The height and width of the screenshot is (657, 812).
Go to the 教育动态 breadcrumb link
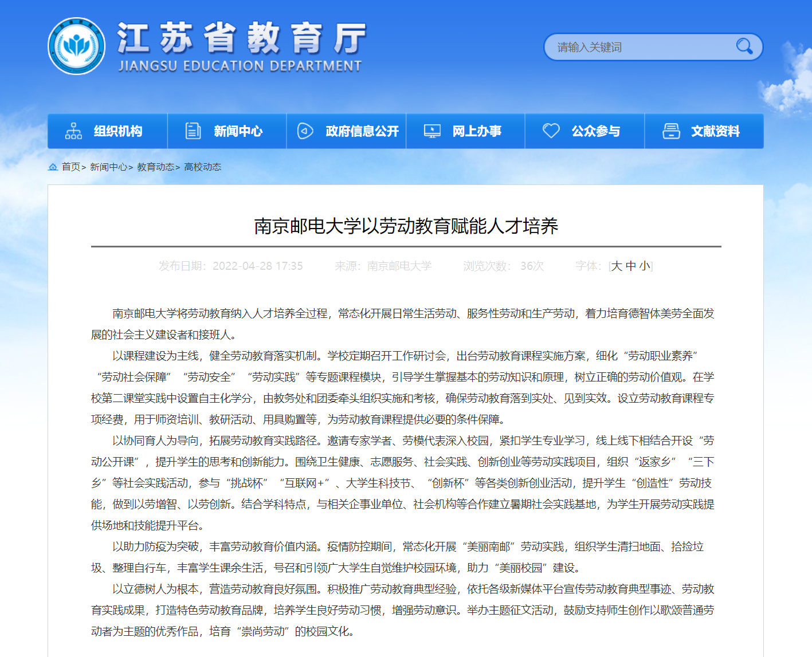[x=155, y=167]
